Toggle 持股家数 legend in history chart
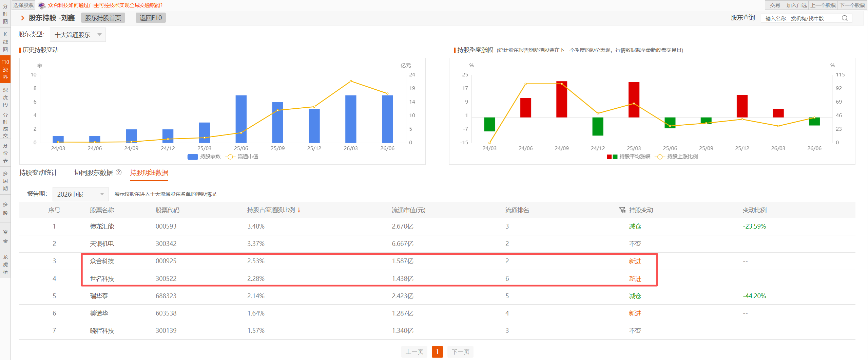This screenshot has width=868, height=360. [x=204, y=157]
